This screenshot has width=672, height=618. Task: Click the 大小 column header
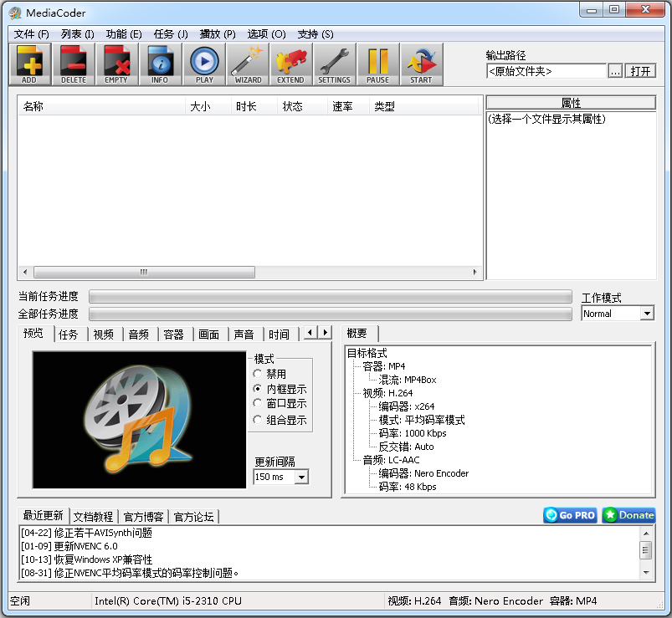(x=208, y=106)
